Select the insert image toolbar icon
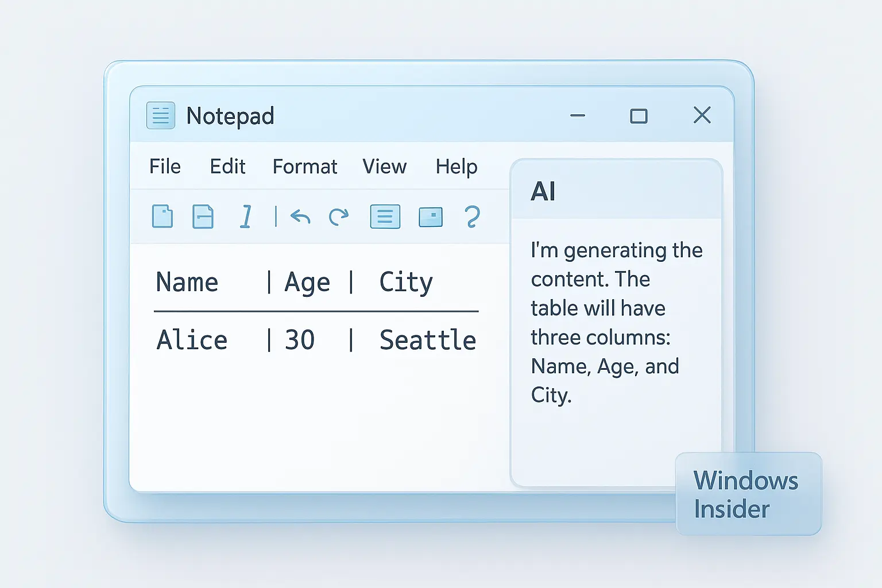 pos(431,216)
